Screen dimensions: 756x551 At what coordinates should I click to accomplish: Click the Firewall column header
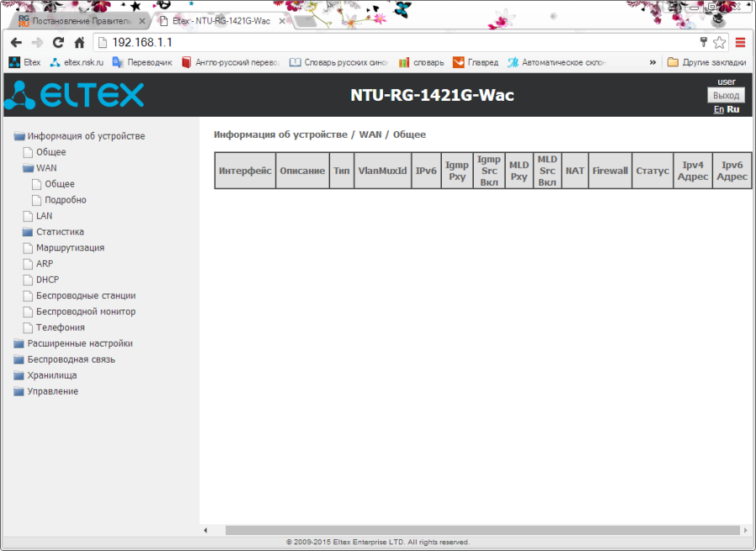(610, 171)
